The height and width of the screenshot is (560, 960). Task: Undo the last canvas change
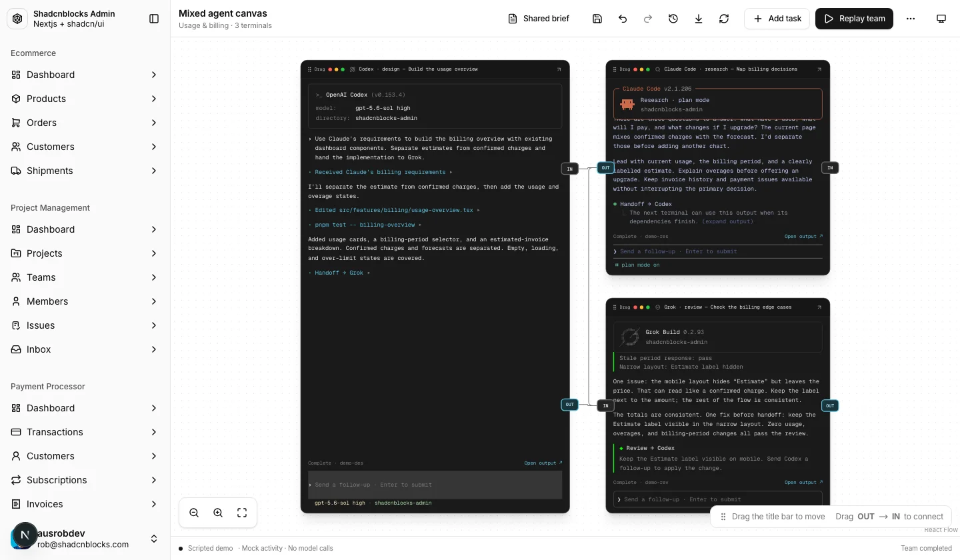pyautogui.click(x=623, y=19)
